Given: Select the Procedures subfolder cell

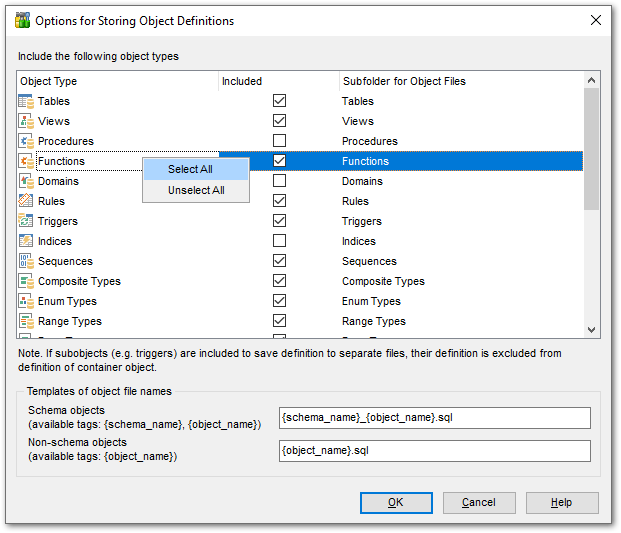Looking at the screenshot, I should click(461, 141).
